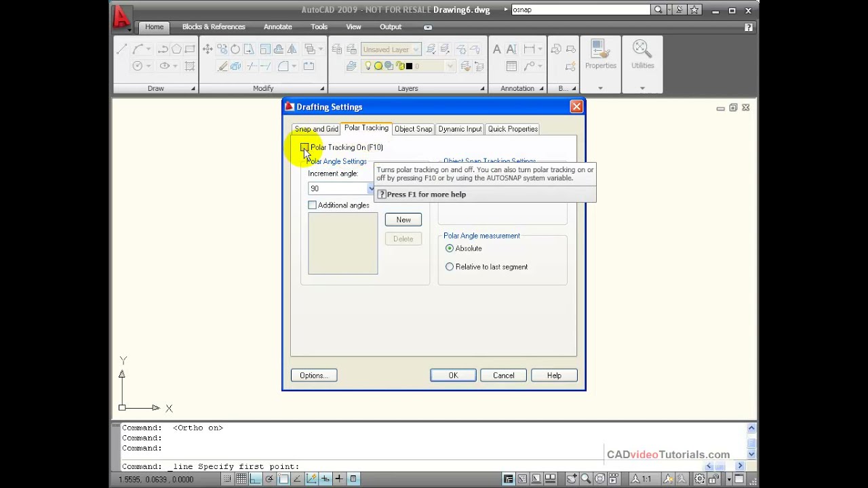Open ribbon Help question mark icon

coord(748,27)
